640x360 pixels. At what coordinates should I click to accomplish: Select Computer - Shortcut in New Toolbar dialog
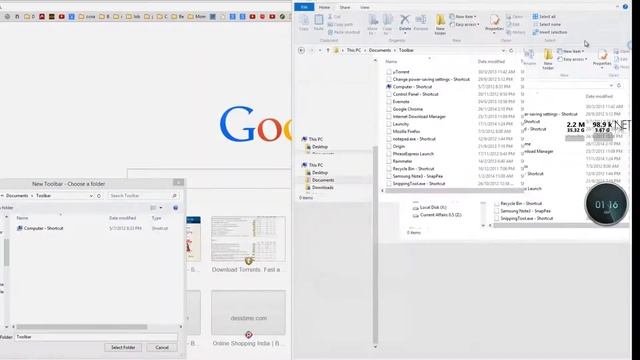point(40,228)
